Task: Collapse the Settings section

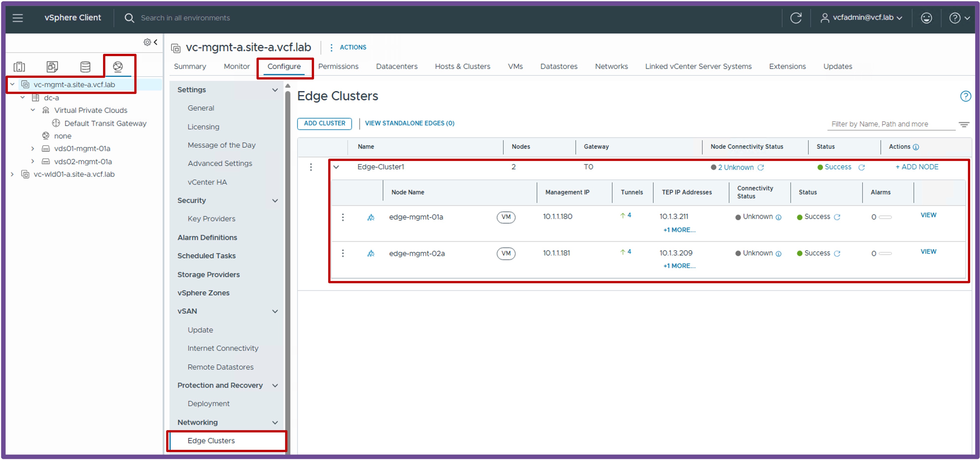Action: pyautogui.click(x=275, y=90)
